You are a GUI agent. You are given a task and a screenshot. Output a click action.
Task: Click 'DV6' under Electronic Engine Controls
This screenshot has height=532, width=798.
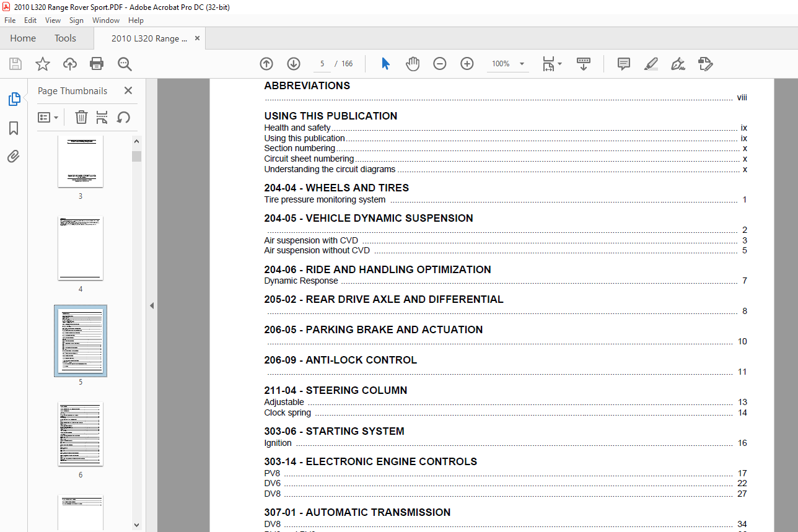click(272, 484)
